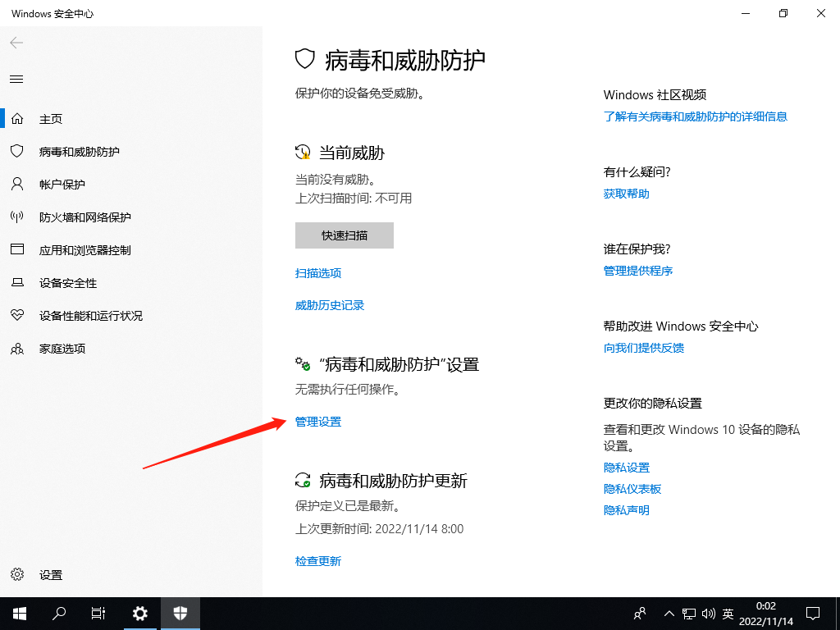Click the 上次扫描时间: 不可用 text

[x=354, y=199]
